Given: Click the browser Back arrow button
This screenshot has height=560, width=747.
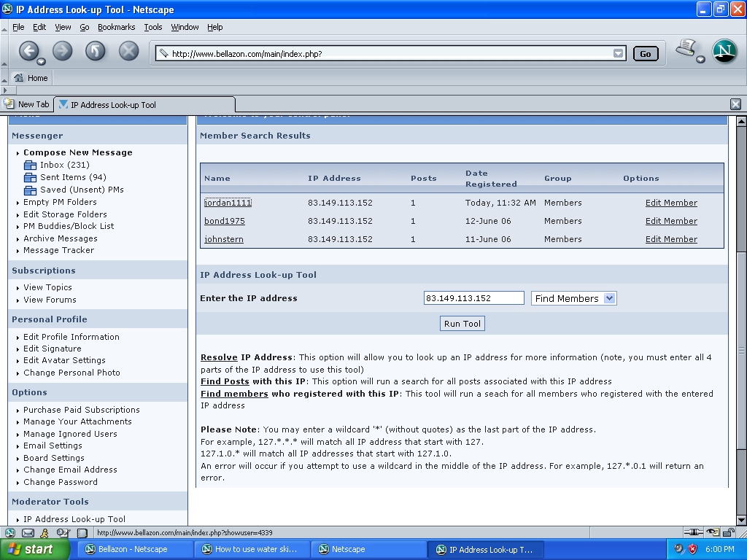Looking at the screenshot, I should [28, 50].
